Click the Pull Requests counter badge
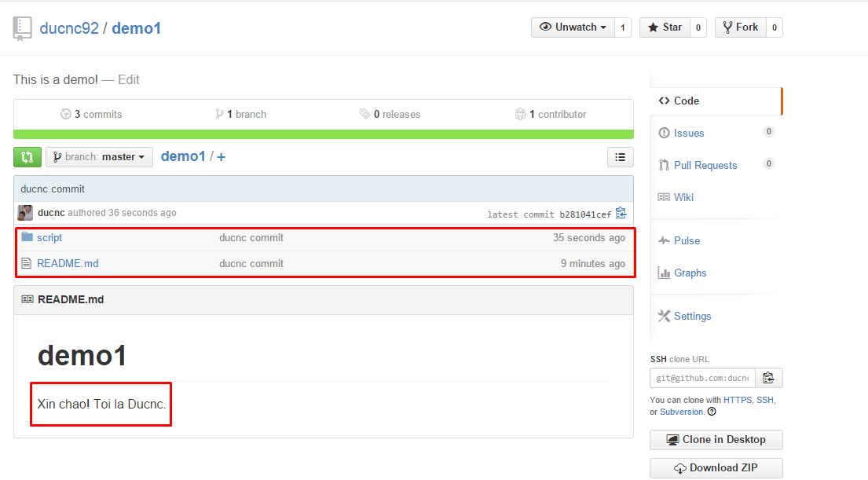The image size is (868, 480). tap(768, 163)
